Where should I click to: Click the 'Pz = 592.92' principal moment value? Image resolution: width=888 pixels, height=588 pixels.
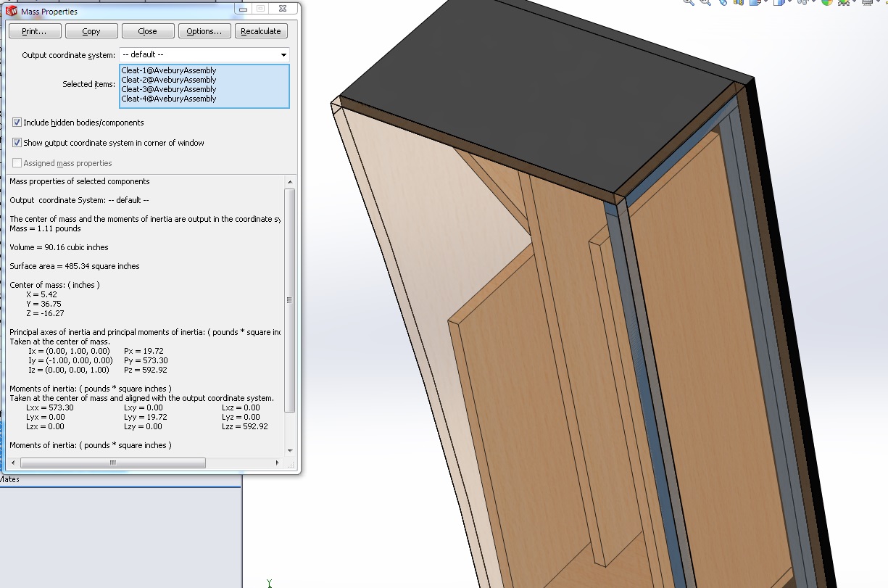point(146,370)
